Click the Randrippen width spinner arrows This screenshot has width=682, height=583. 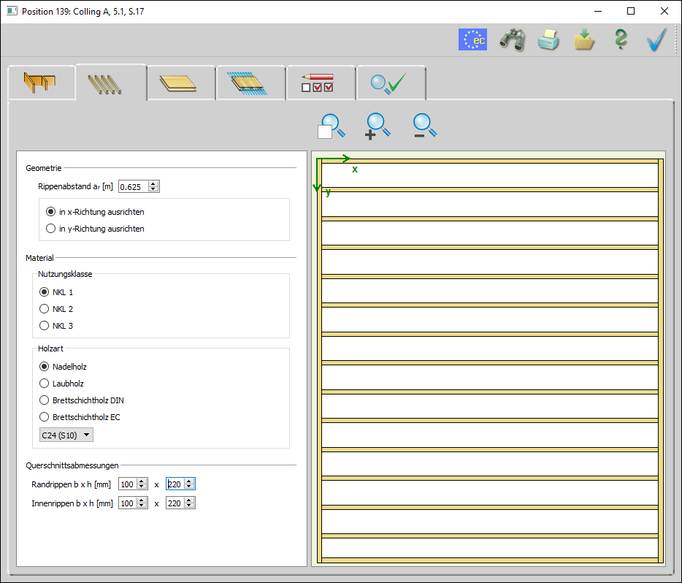pyautogui.click(x=142, y=484)
